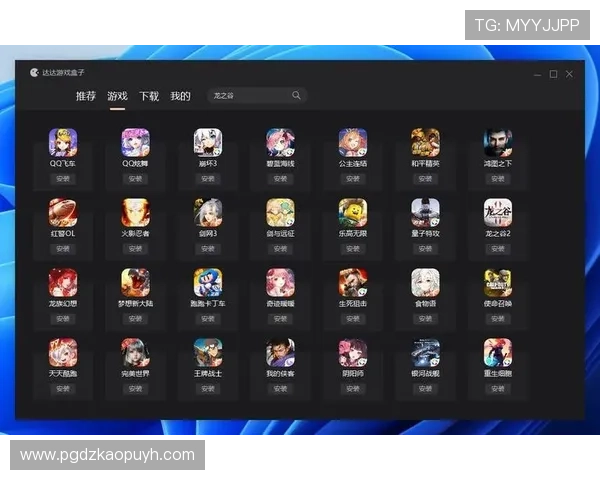Click 安装 under QQ飞车

coord(63,179)
